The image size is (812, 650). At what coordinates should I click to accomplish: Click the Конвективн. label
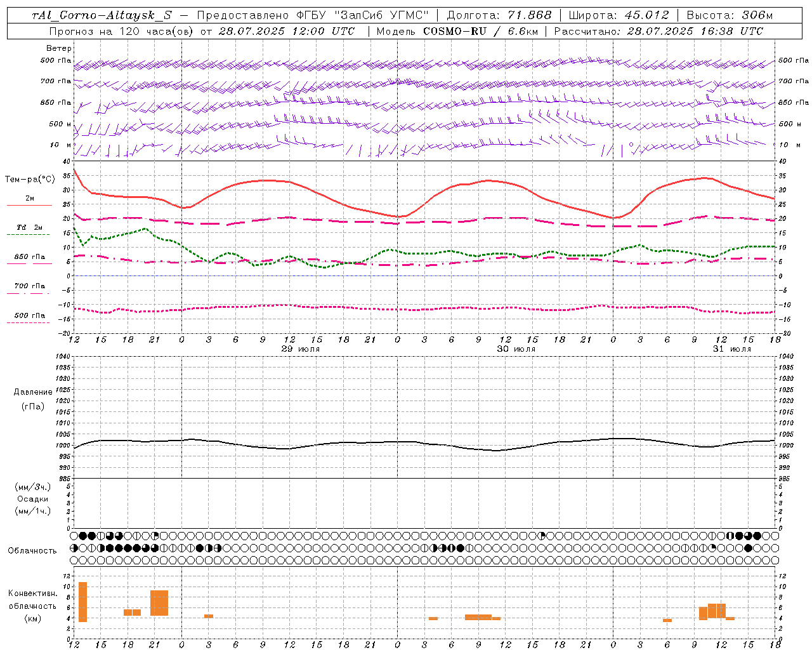[33, 594]
